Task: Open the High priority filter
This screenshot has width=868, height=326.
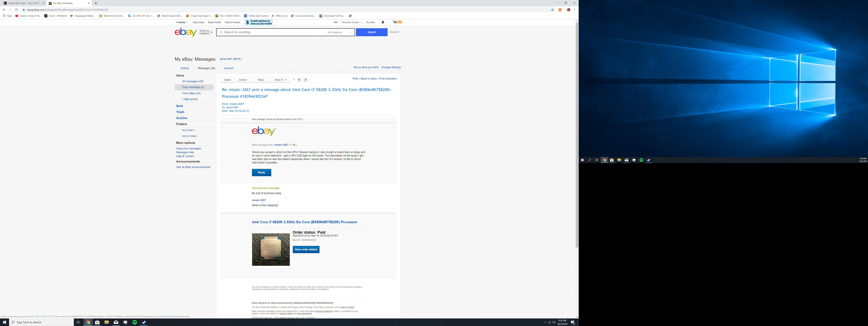Action: (x=190, y=99)
